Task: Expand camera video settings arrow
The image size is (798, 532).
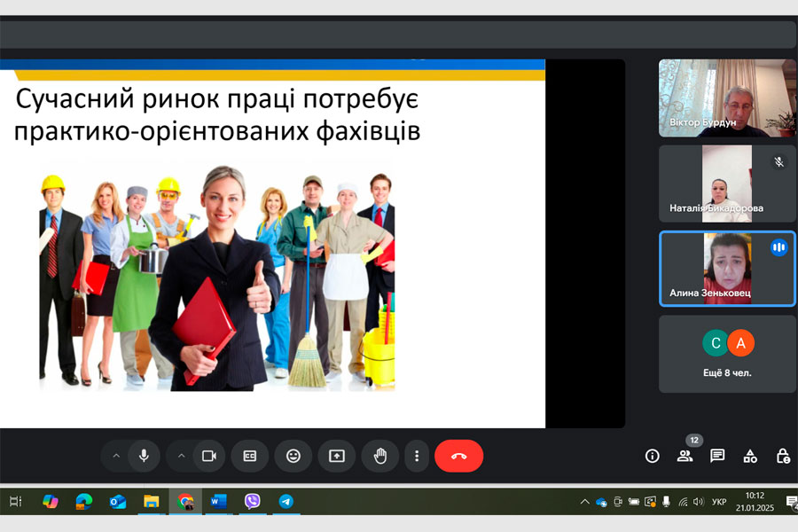Action: [x=181, y=456]
